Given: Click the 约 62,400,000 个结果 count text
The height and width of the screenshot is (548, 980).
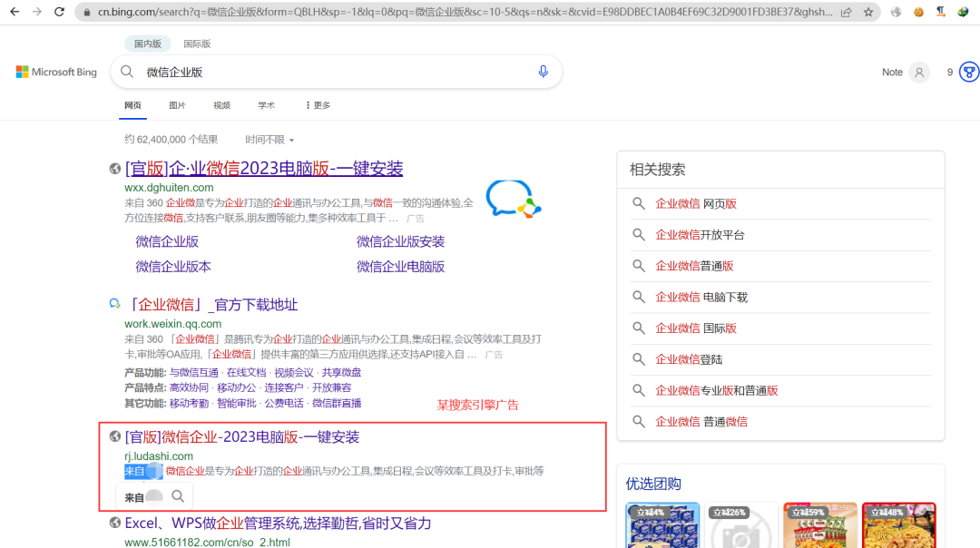Looking at the screenshot, I should (x=171, y=140).
